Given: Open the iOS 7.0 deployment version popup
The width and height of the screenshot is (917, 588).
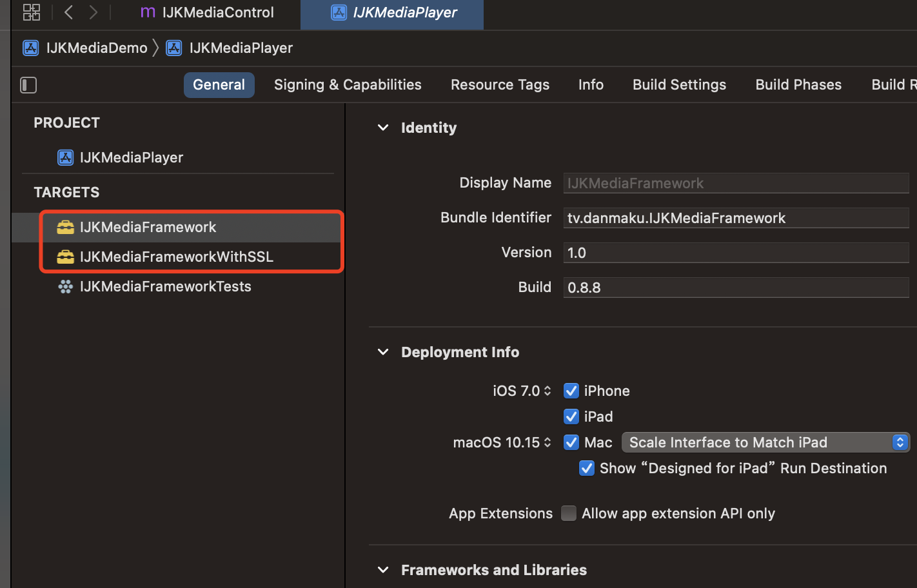Looking at the screenshot, I should point(522,391).
